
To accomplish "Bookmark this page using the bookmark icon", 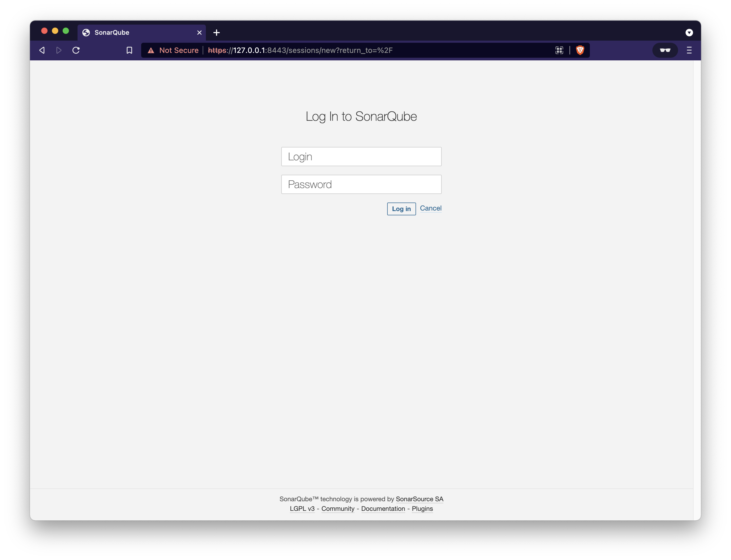I will coord(129,50).
